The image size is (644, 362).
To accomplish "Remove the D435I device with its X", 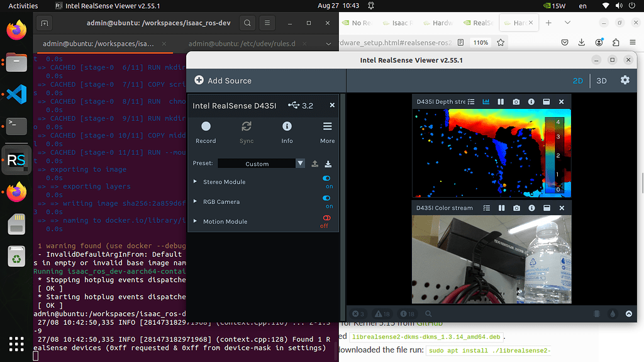I will pos(332,105).
